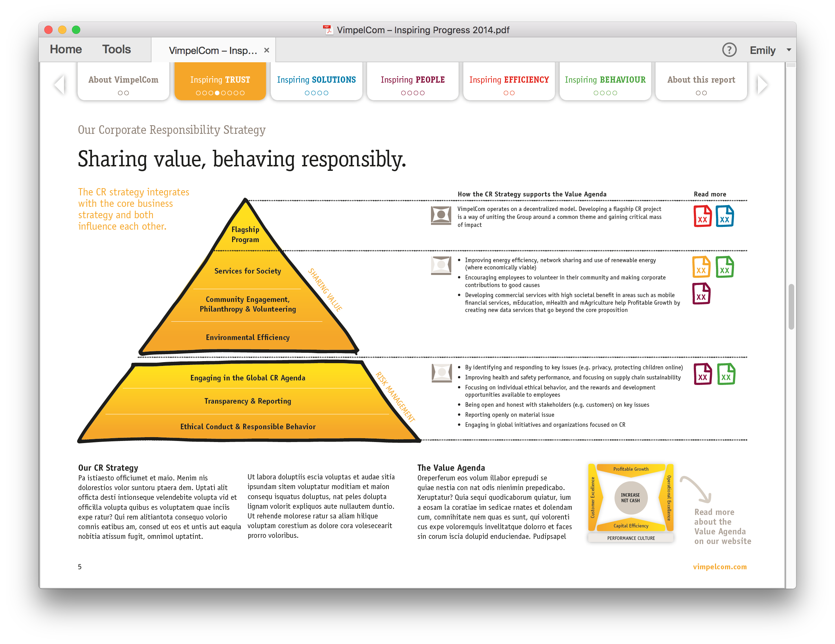Select second page dot under About this report
The width and height of the screenshot is (835, 644).
click(x=705, y=93)
